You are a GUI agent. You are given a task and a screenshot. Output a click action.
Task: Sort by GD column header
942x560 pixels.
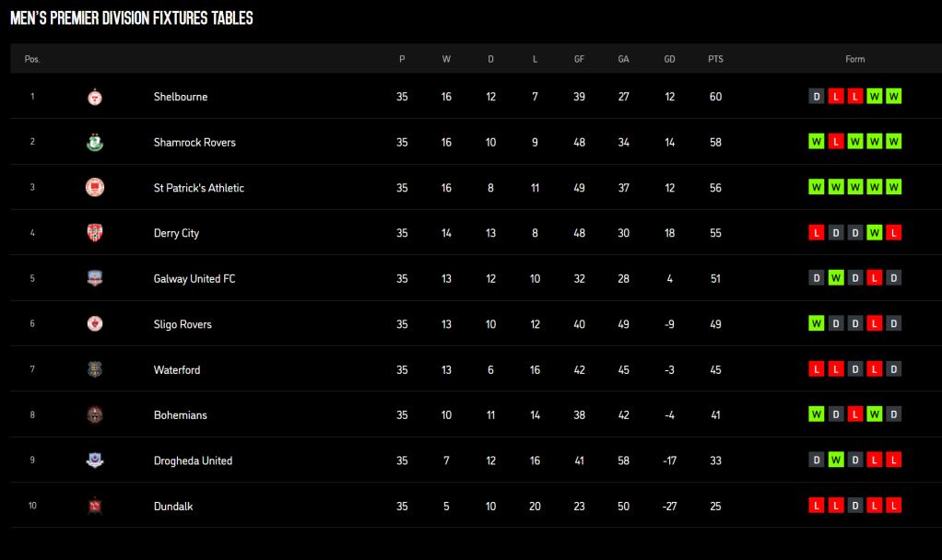pos(669,59)
